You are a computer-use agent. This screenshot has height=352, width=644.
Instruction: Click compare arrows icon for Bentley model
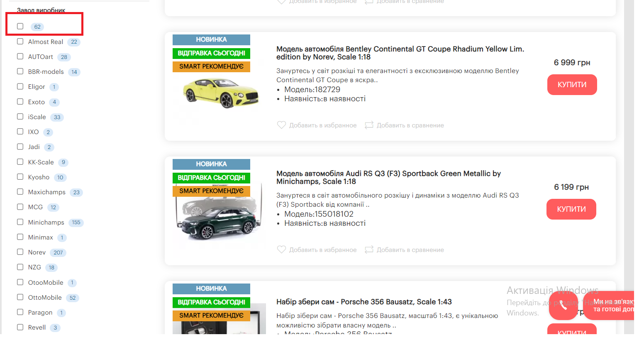point(369,125)
